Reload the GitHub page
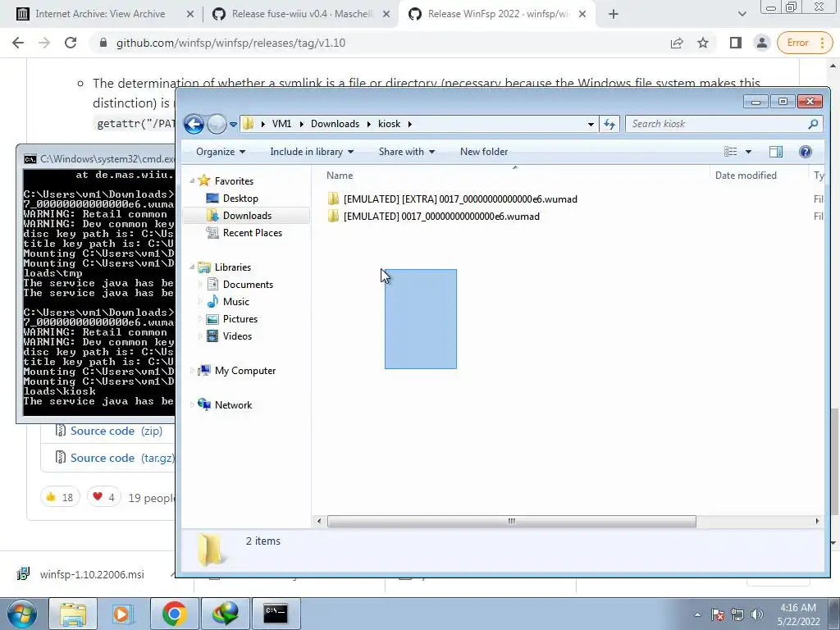 tap(71, 43)
